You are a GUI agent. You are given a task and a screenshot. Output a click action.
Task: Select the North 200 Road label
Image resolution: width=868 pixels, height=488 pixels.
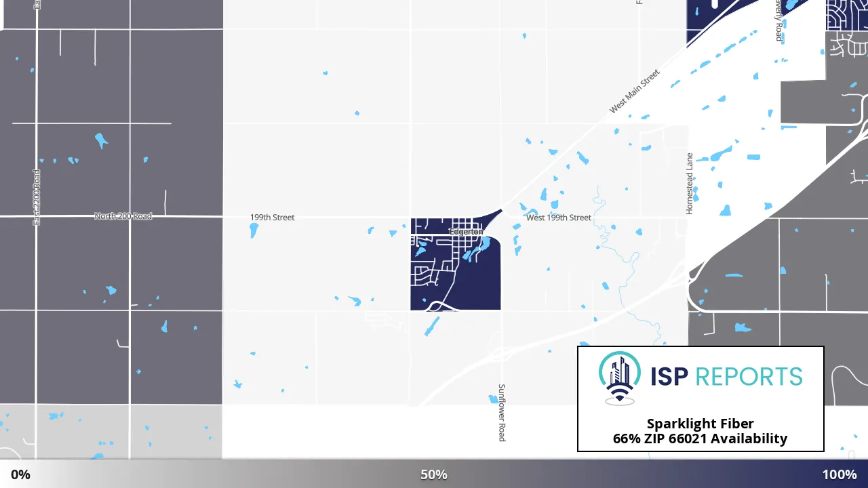123,217
